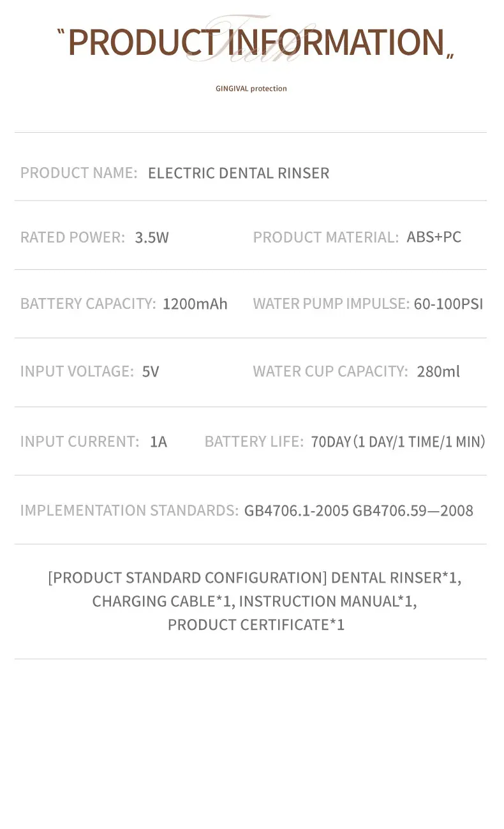
Task: Click the PRODUCT INFORMATION heading
Action: click(256, 42)
